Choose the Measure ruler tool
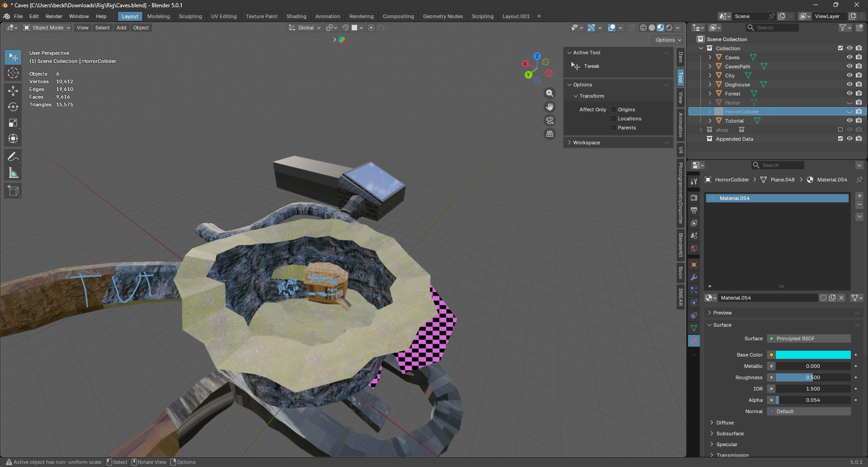Viewport: 868px width, 467px height. coord(13,173)
